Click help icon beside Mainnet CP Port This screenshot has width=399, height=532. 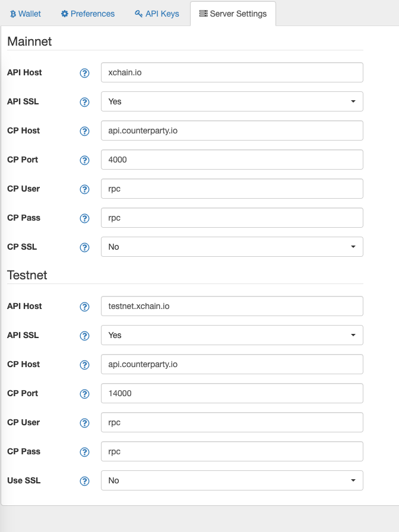click(x=84, y=160)
